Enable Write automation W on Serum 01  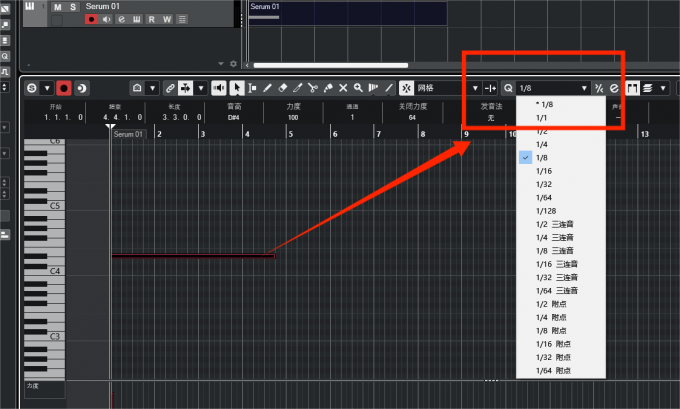pos(167,20)
